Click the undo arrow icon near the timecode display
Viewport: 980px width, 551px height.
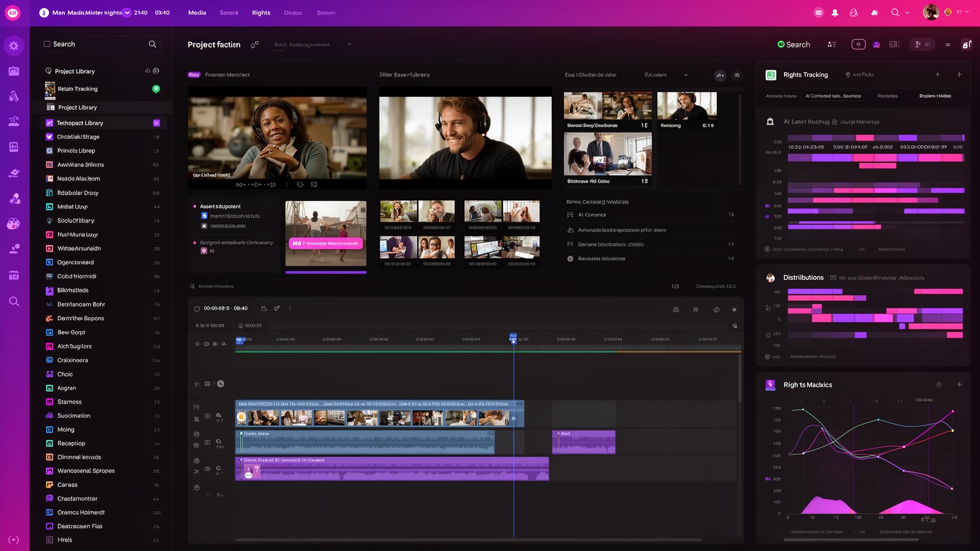point(264,309)
